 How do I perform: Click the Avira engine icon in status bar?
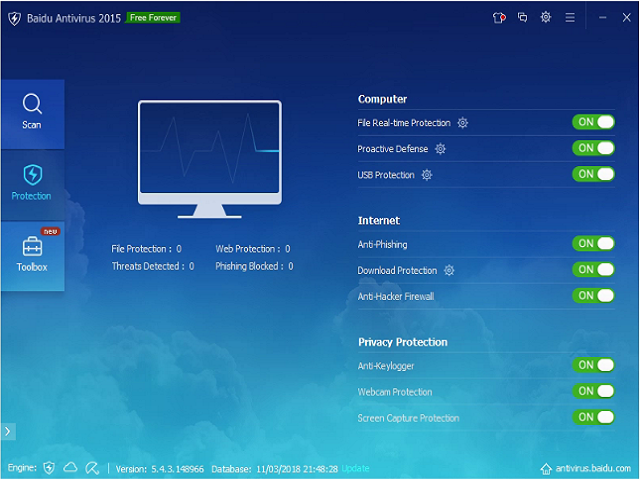click(92, 468)
